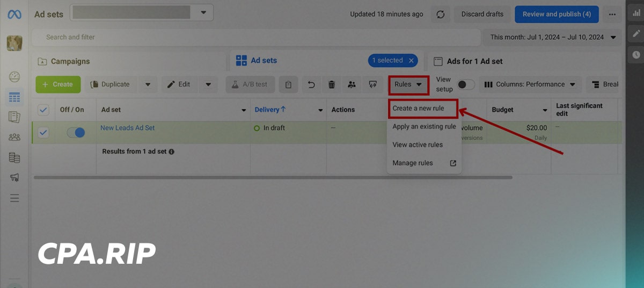644x288 pixels.
Task: Open the account profile avatar
Action: (14, 43)
